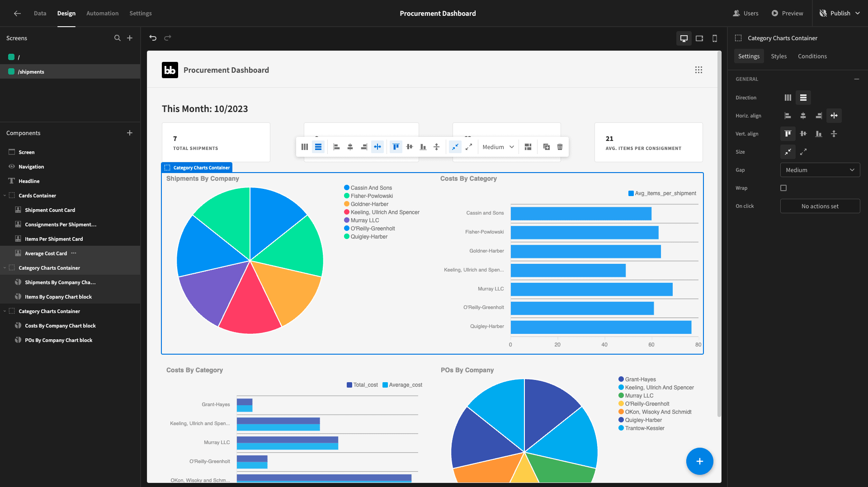Open the Styles tab
Viewport: 868px width, 487px height.
pyautogui.click(x=778, y=56)
